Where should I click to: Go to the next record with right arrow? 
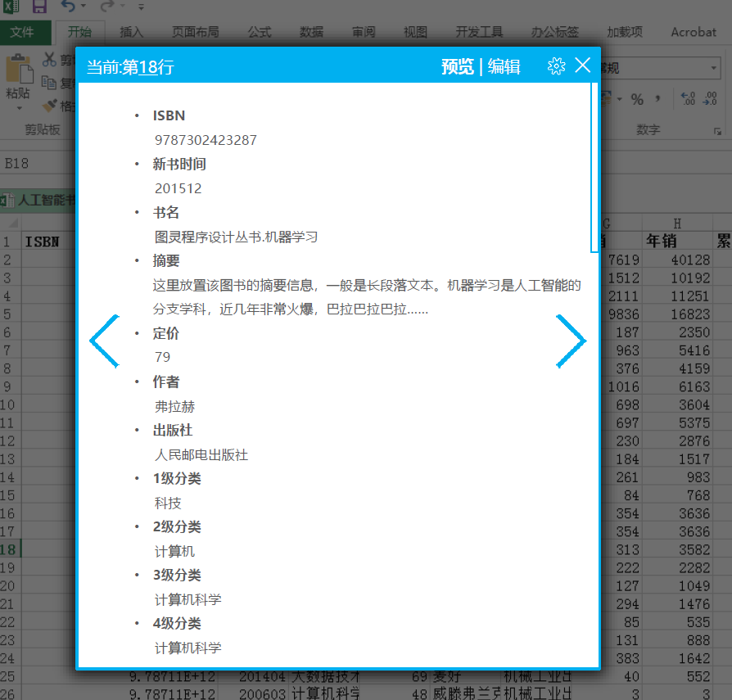tap(571, 341)
